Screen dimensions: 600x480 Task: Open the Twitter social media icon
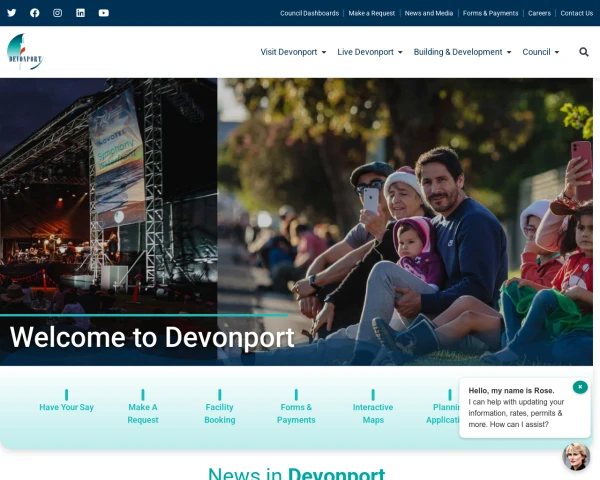point(12,13)
